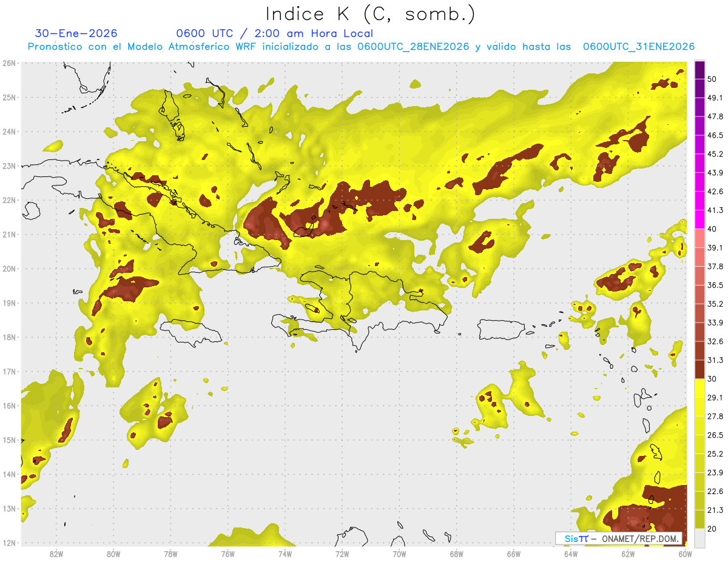The image size is (728, 562).
Task: Click the '24N' latitude label
Action: coord(8,132)
